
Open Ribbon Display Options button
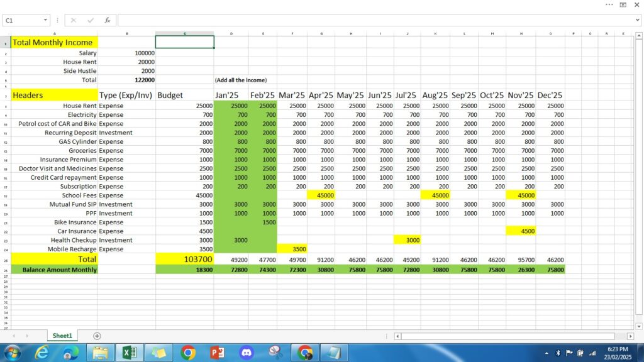click(x=623, y=4)
